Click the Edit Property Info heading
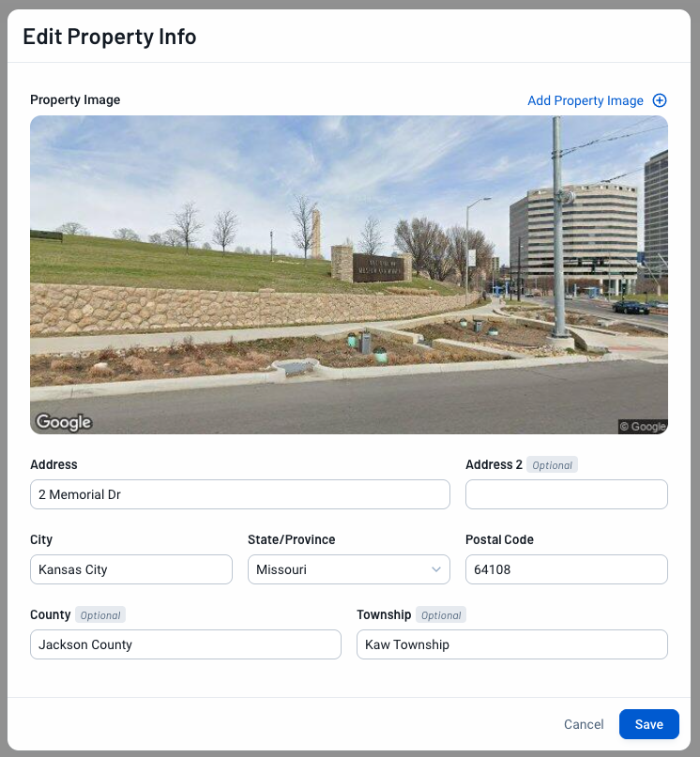 pos(110,37)
